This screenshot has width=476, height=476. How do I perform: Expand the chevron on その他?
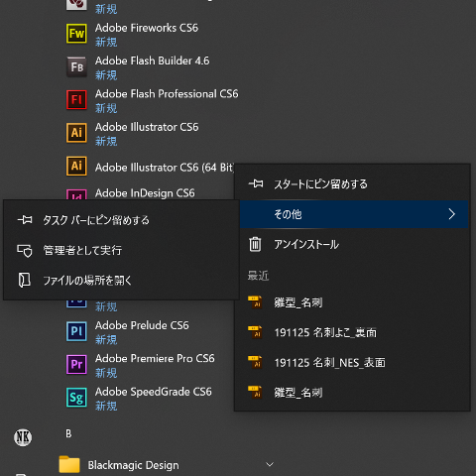tap(452, 214)
